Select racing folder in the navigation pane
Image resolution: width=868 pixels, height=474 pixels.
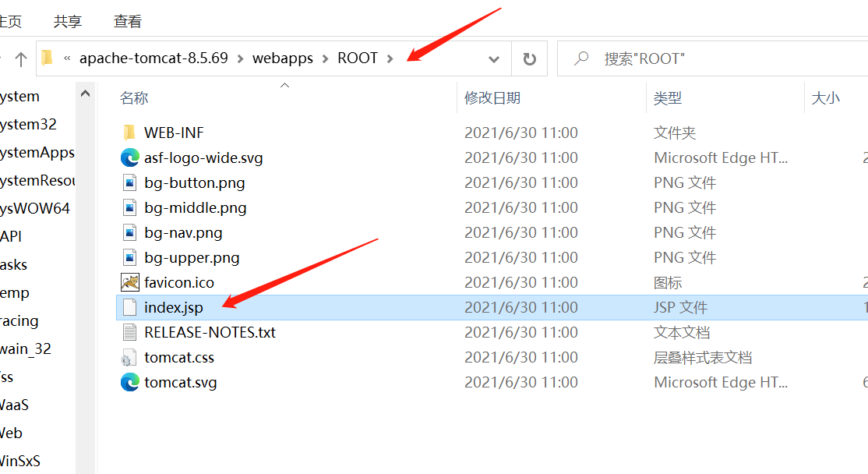click(19, 321)
